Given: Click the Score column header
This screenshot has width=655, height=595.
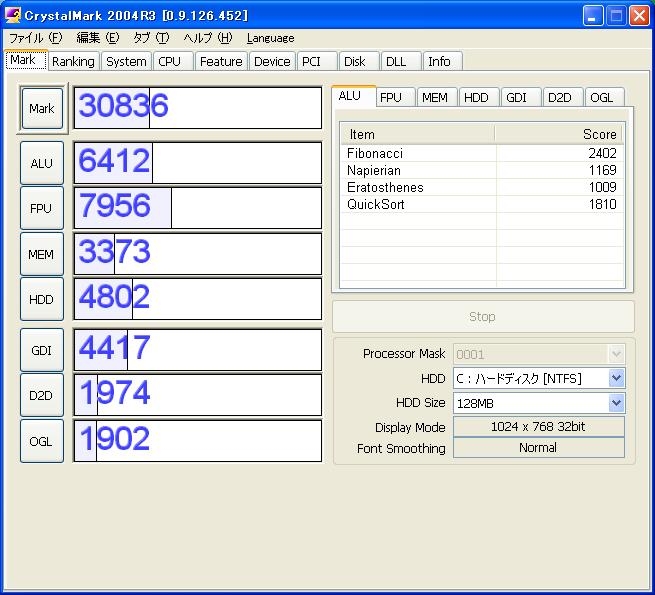Looking at the screenshot, I should [559, 134].
